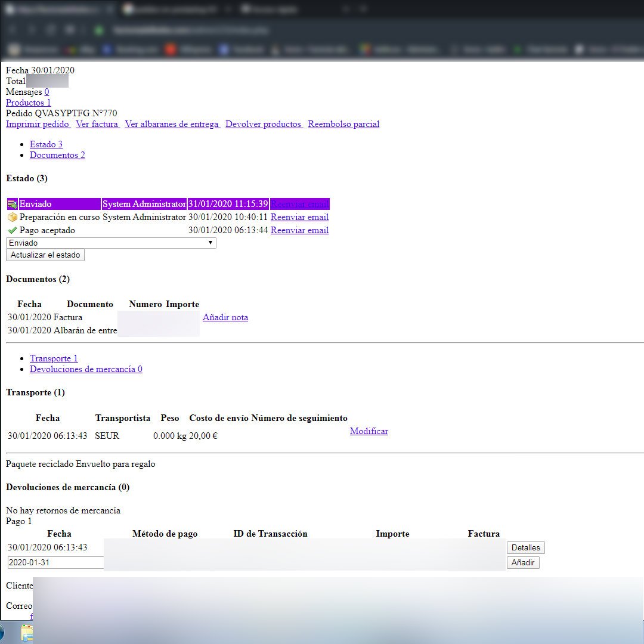644x644 pixels.
Task: Switch to the Estado 3 tab link
Action: click(x=46, y=144)
